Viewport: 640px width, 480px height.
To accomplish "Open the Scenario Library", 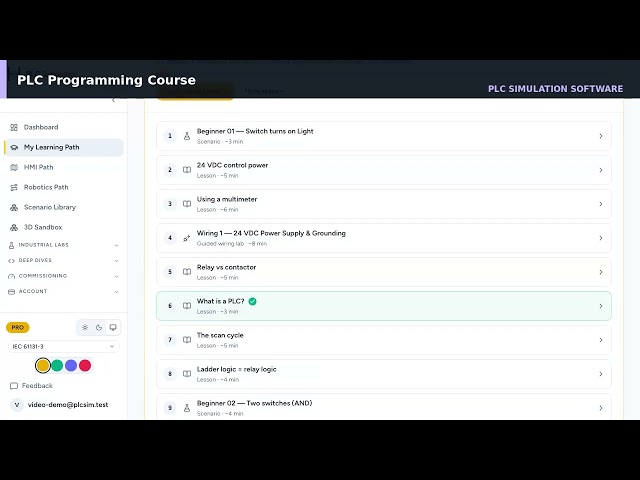I will (63, 207).
